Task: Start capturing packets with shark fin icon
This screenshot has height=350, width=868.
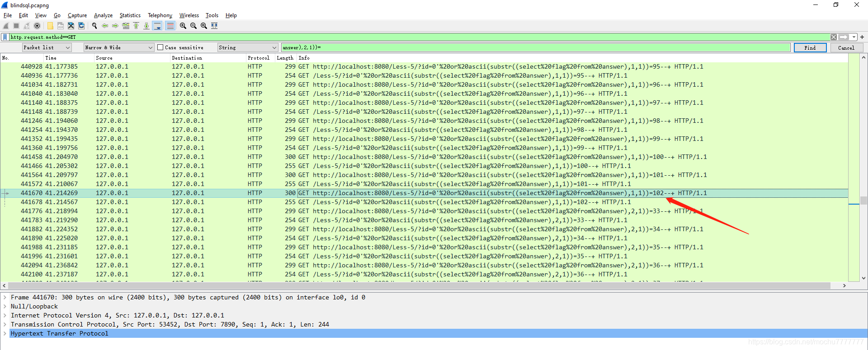Action: pyautogui.click(x=6, y=26)
